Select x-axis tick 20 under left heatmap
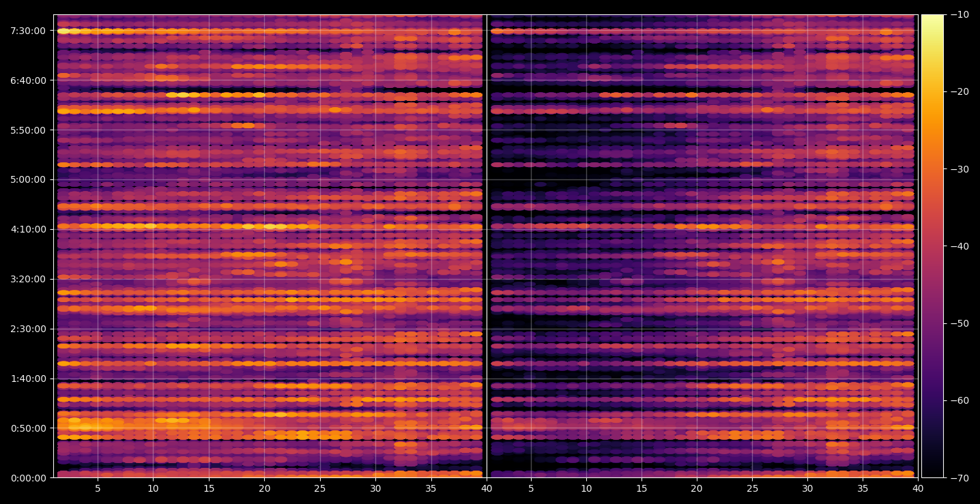980x504 pixels. (264, 488)
